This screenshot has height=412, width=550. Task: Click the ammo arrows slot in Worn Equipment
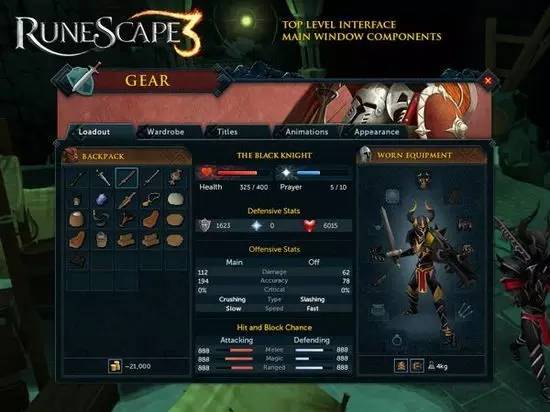tap(464, 310)
